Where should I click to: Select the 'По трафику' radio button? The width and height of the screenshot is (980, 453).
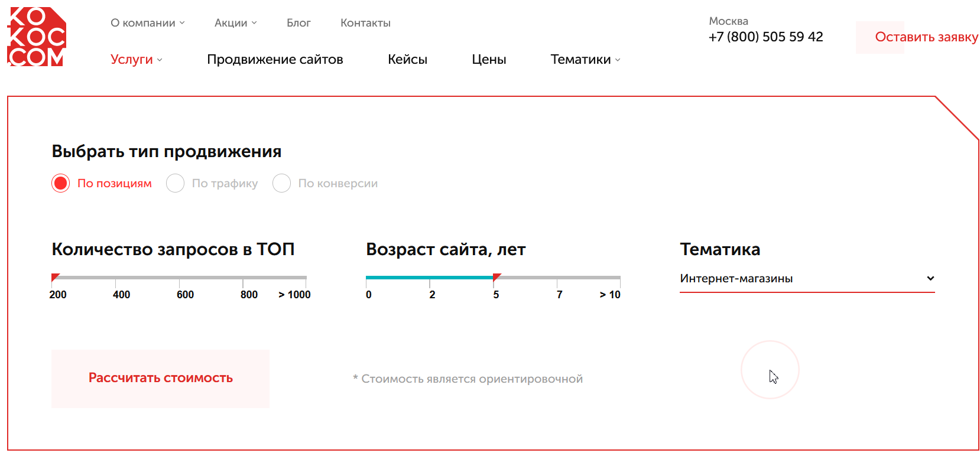pyautogui.click(x=175, y=183)
